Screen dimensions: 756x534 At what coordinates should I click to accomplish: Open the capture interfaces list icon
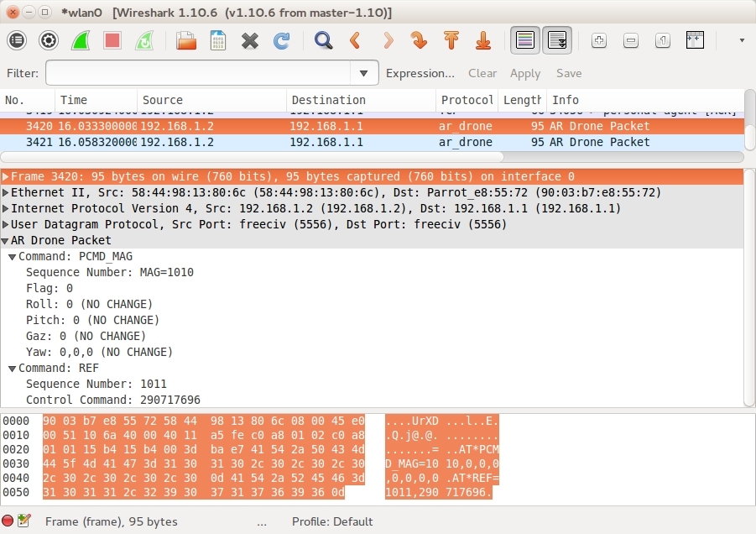click(17, 40)
